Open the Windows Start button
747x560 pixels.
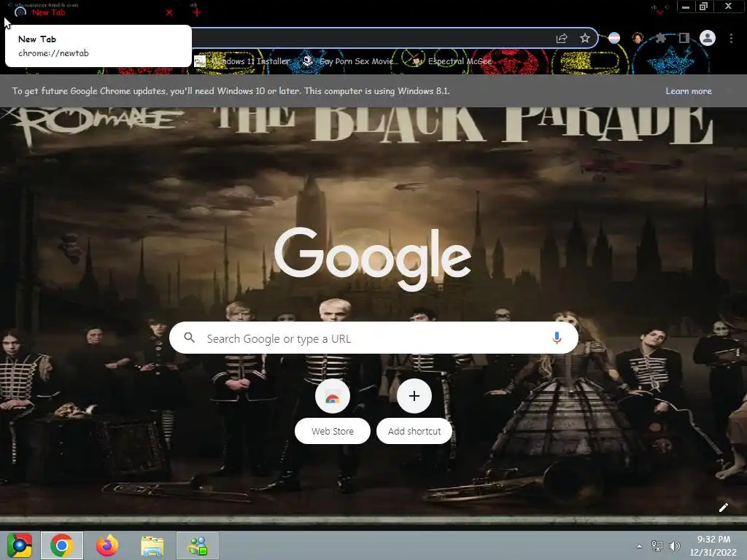(20, 545)
